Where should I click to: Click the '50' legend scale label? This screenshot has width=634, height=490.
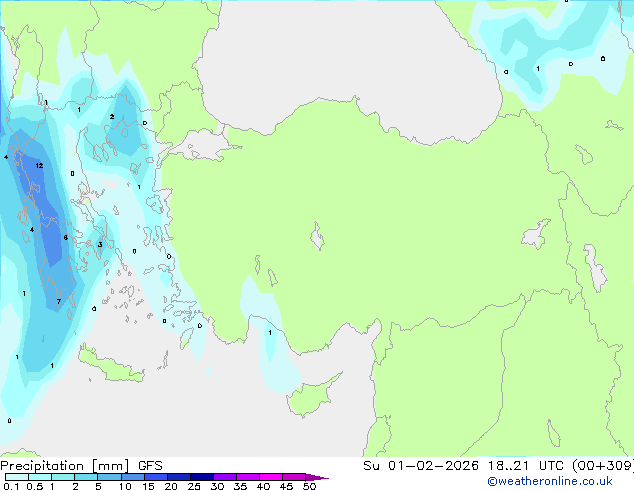pyautogui.click(x=309, y=486)
